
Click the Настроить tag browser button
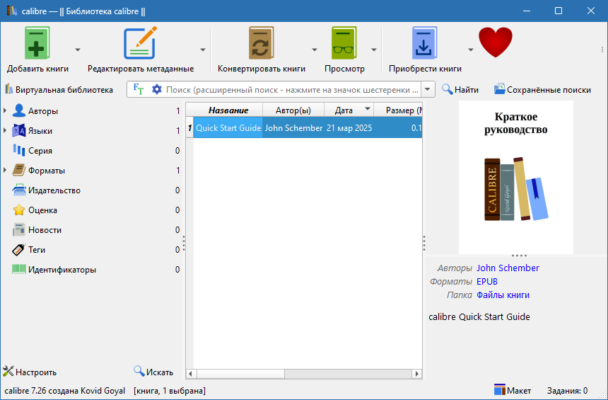click(x=30, y=372)
